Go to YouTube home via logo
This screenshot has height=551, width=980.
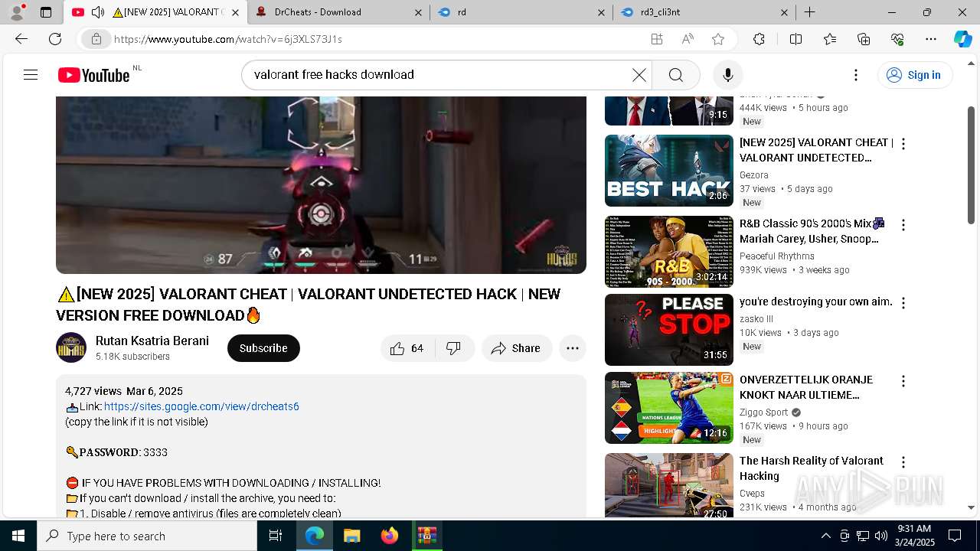click(93, 75)
